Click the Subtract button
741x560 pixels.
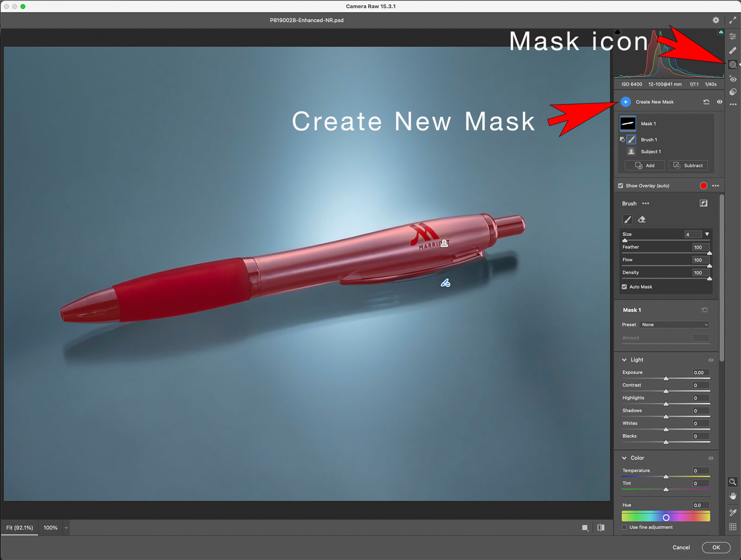[x=688, y=165]
